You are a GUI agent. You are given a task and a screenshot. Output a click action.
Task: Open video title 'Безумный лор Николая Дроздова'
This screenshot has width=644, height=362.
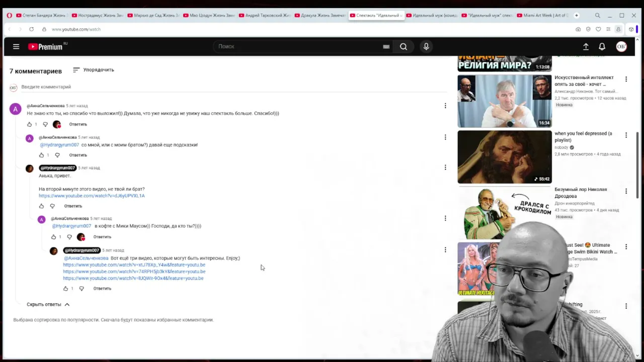(x=581, y=193)
